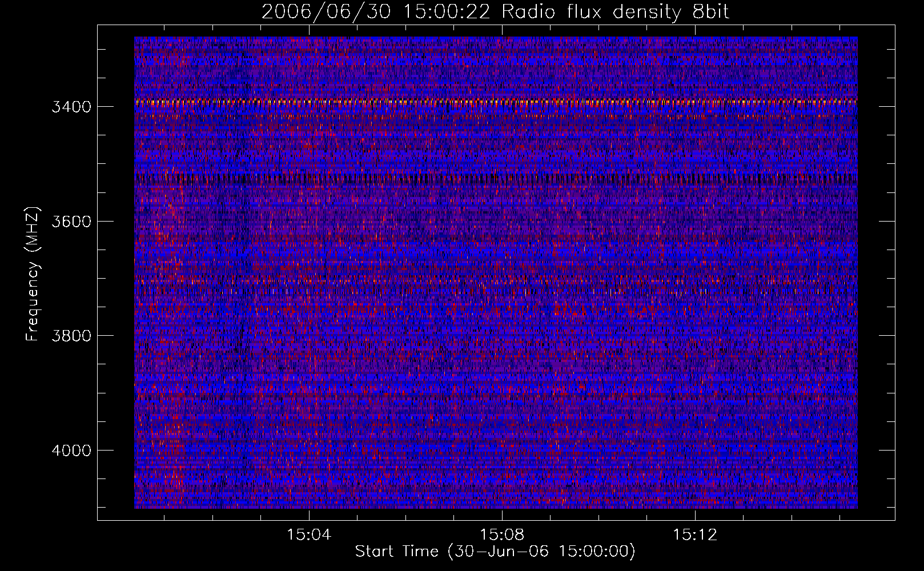924x571 pixels.
Task: Click the 'Start Time (30-Jun-06 15:00:00)' axis title
Action: click(x=495, y=552)
